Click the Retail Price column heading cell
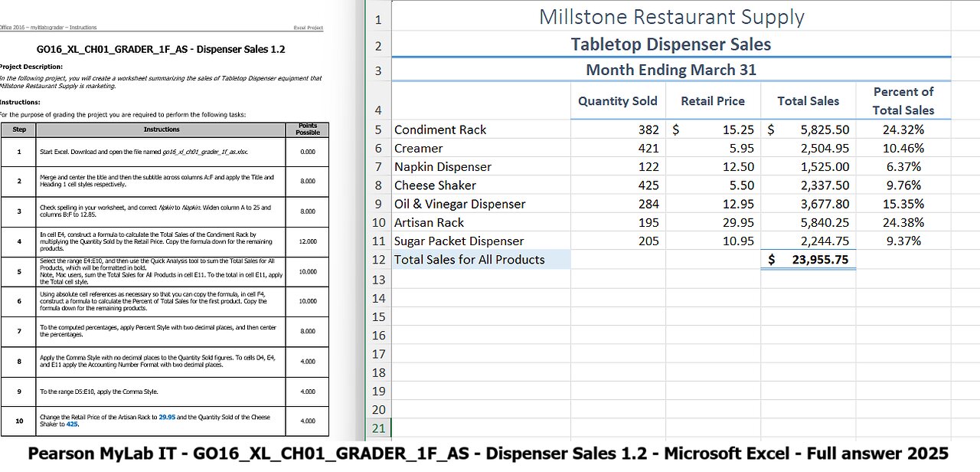The height and width of the screenshot is (472, 980). click(713, 101)
